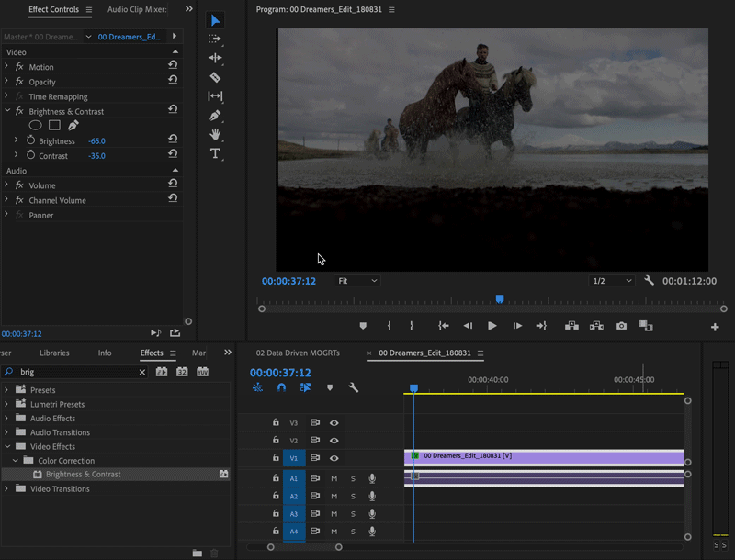Clear the effects search field

click(x=142, y=372)
